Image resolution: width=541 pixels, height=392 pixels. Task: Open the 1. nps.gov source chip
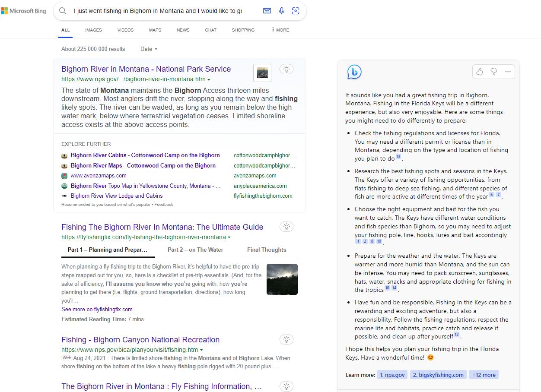392,375
